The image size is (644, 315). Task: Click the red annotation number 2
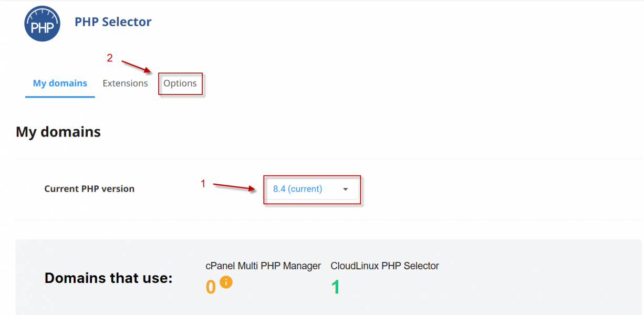110,58
